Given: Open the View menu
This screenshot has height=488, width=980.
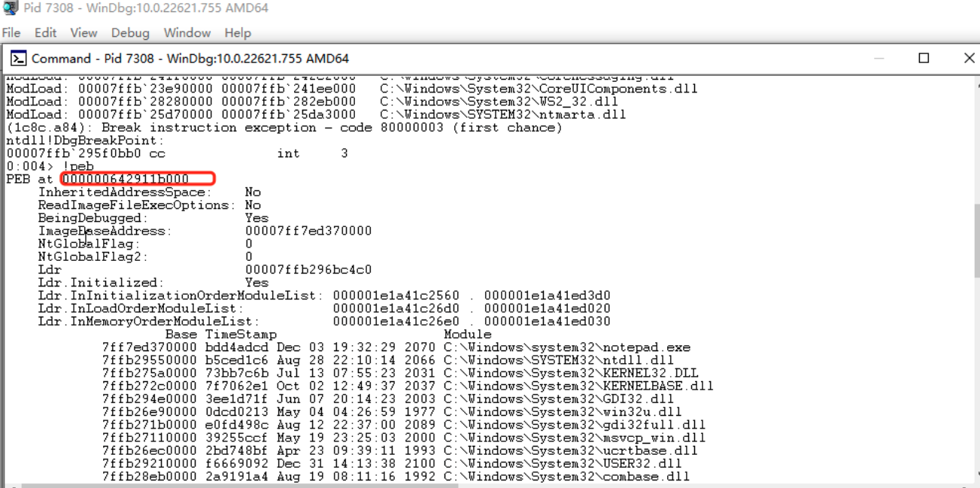Looking at the screenshot, I should pyautogui.click(x=83, y=33).
